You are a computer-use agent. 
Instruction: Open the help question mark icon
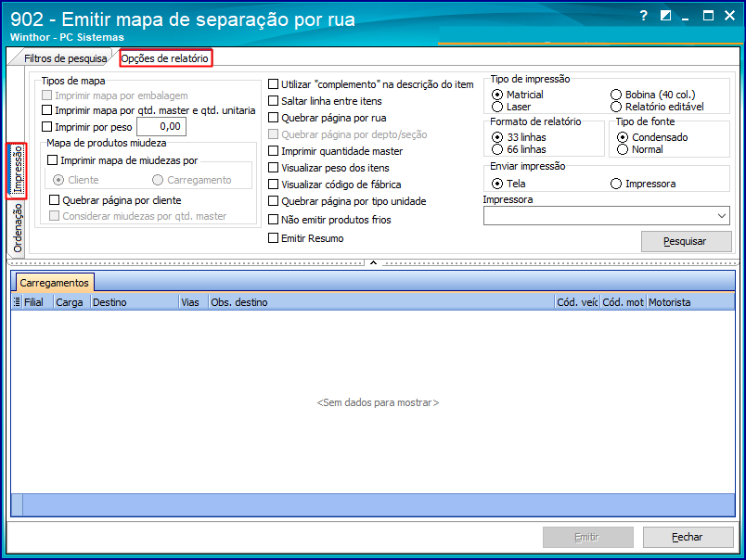643,16
